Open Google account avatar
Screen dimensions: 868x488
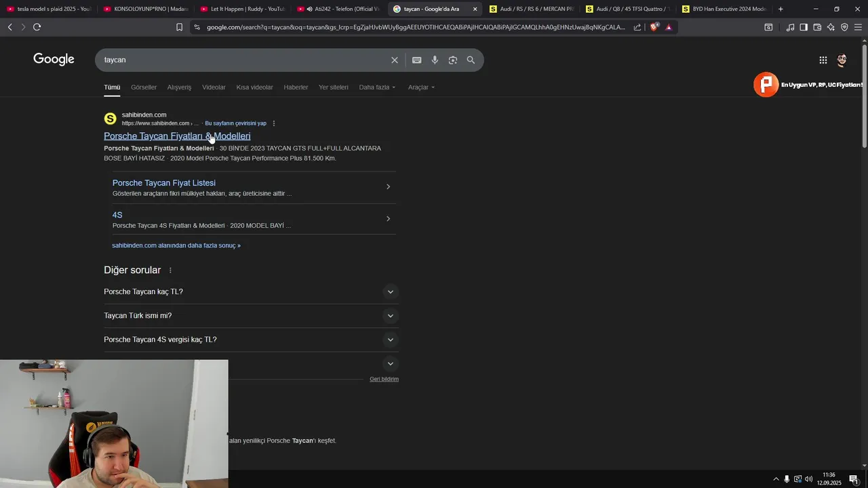tap(842, 60)
